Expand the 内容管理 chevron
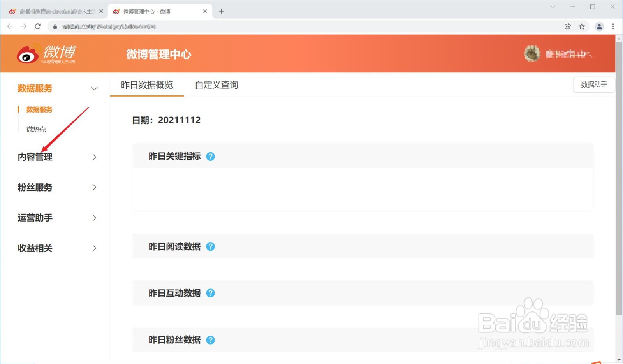The height and width of the screenshot is (364, 623). pyautogui.click(x=94, y=157)
